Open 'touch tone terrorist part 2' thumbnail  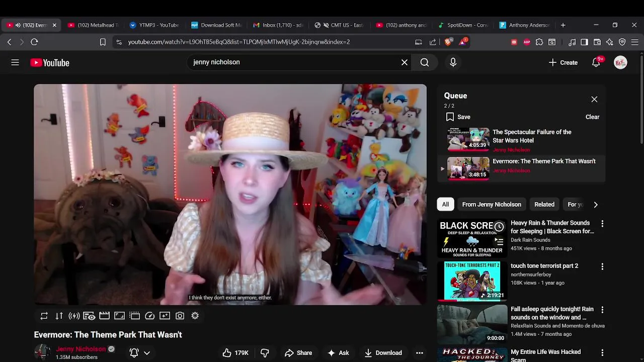(472, 281)
